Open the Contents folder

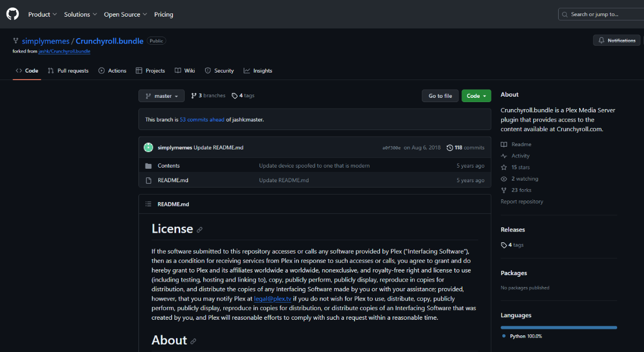coord(169,166)
